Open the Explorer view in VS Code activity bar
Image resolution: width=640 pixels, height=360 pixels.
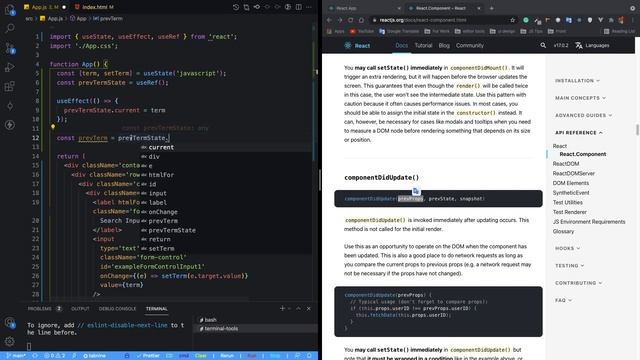click(9, 9)
